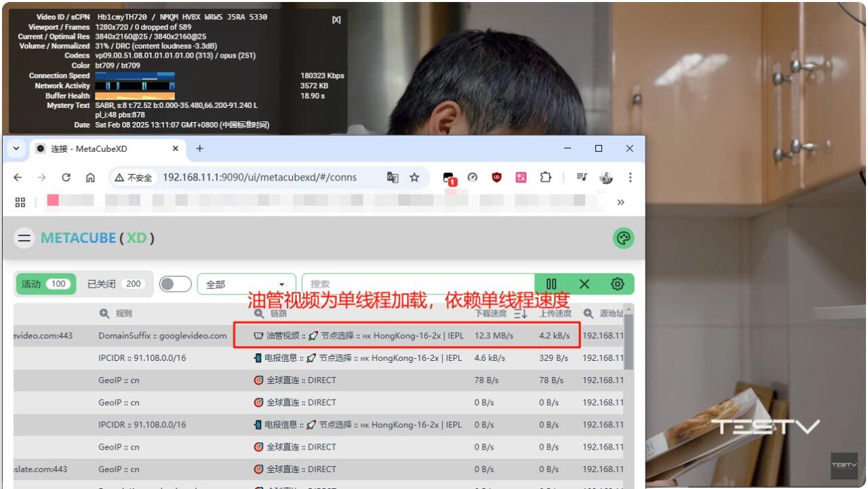Viewport: 868px width, 489px height.
Task: Click the search icon beside 规则 column
Action: pos(104,313)
